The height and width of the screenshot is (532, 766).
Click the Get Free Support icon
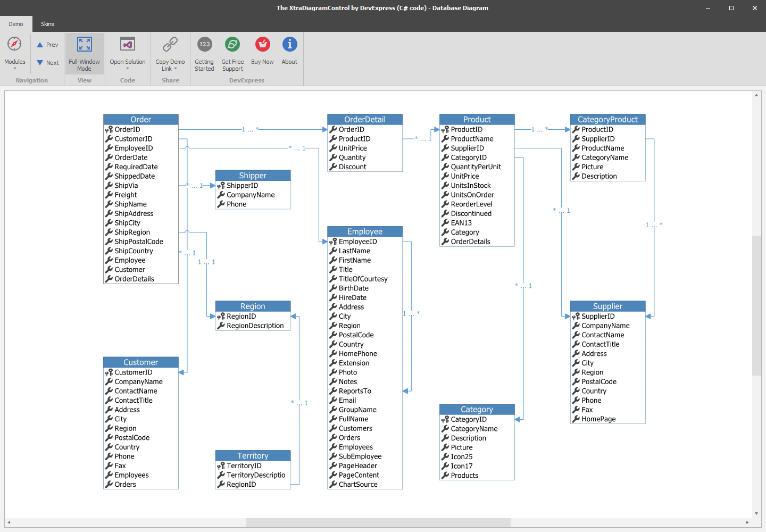pyautogui.click(x=232, y=44)
